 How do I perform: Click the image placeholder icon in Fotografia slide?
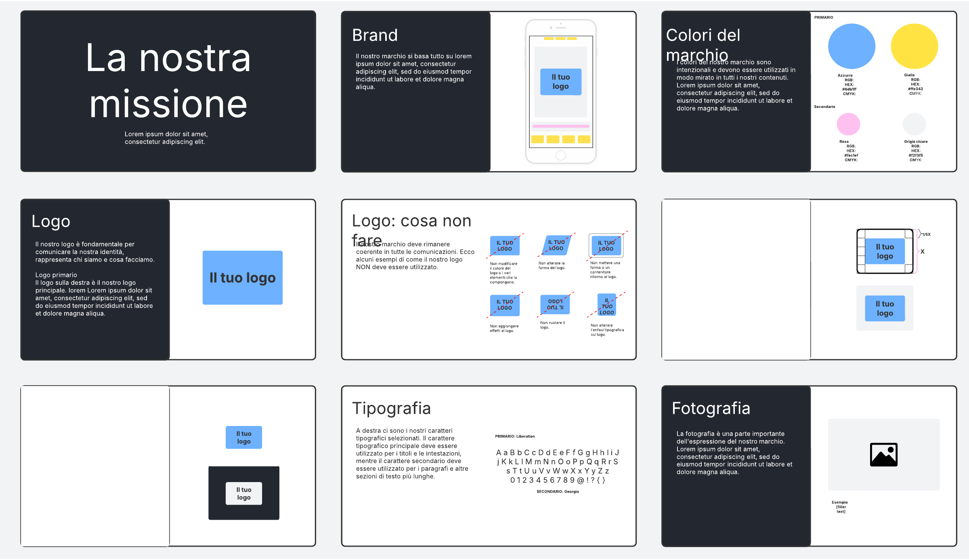click(883, 455)
